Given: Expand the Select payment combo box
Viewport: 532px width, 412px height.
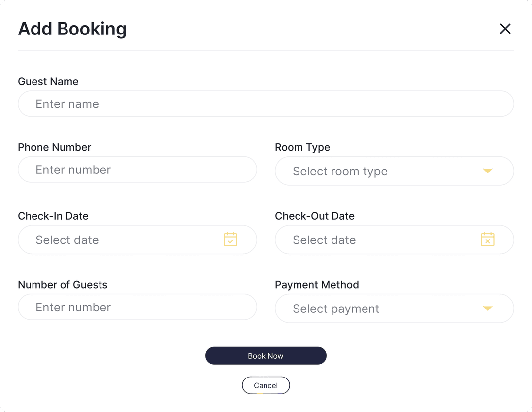Looking at the screenshot, I should [394, 309].
